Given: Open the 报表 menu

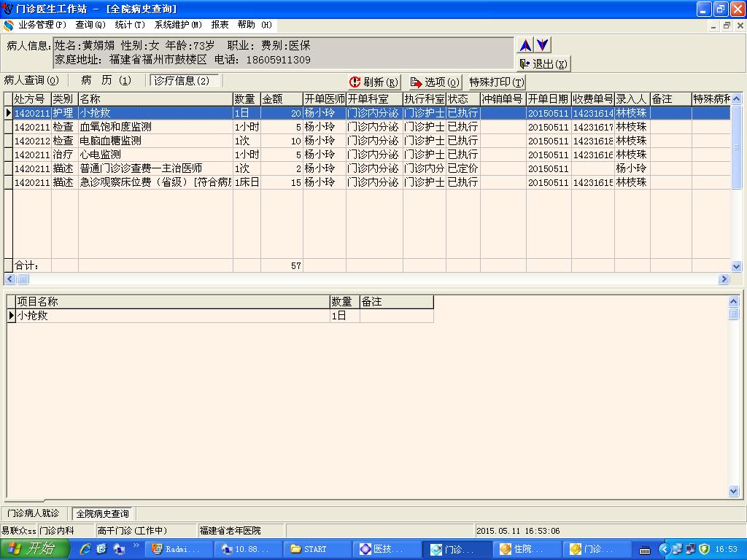Looking at the screenshot, I should [220, 25].
